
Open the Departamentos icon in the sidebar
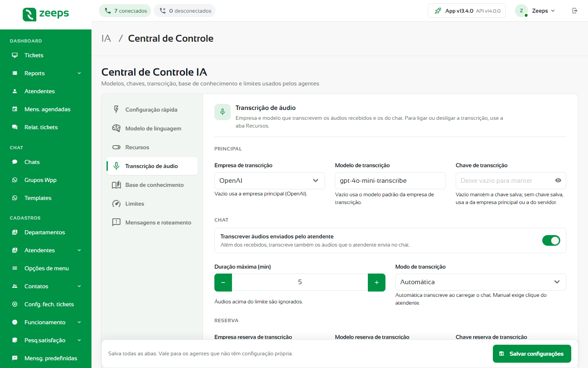15,232
